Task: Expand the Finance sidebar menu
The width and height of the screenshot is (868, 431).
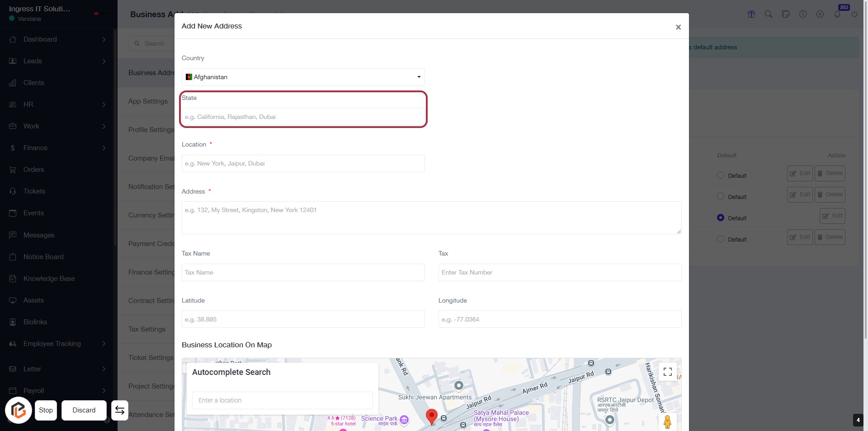Action: click(58, 148)
